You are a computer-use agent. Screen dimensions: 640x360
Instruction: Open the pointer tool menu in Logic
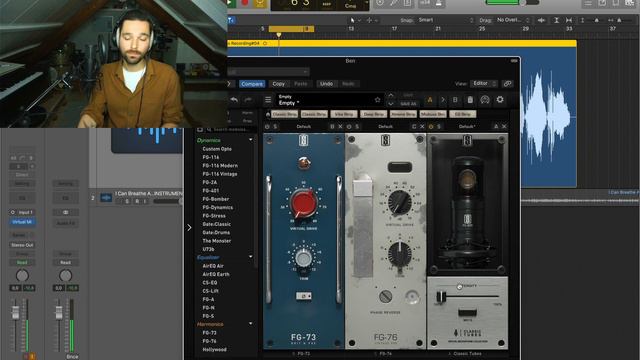pyautogui.click(x=355, y=20)
